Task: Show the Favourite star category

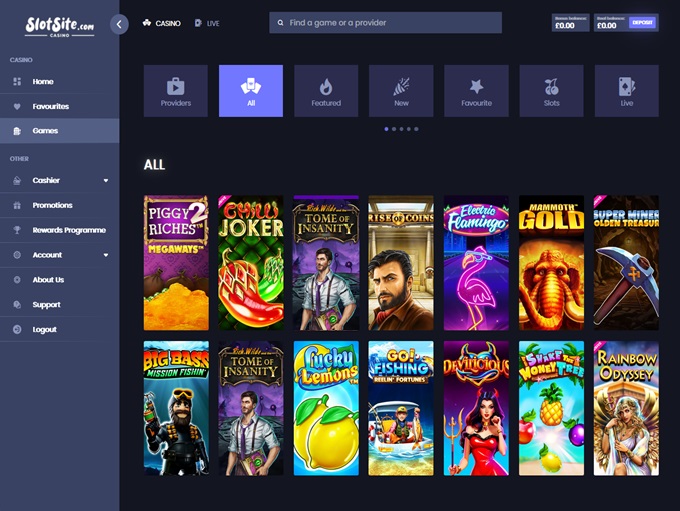Action: 476,91
